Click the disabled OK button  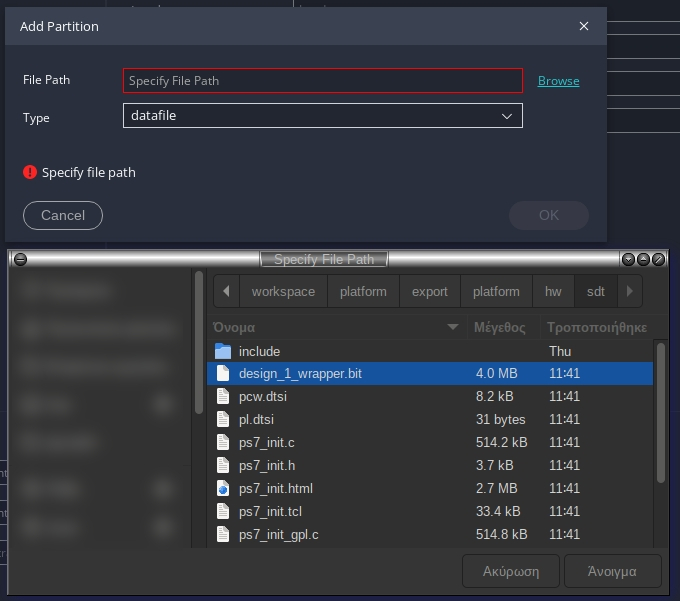coord(549,216)
